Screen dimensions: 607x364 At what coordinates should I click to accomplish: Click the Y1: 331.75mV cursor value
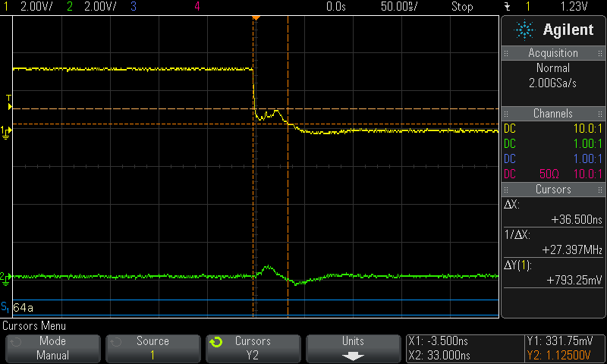[560, 341]
